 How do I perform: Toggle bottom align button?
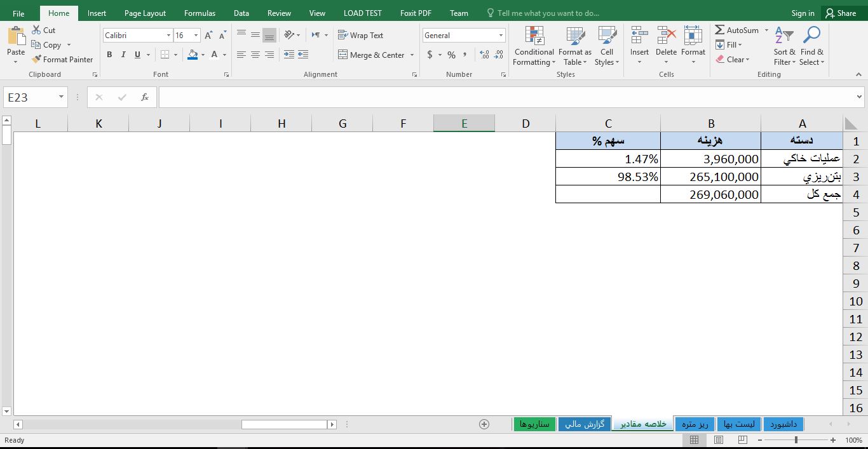click(269, 34)
